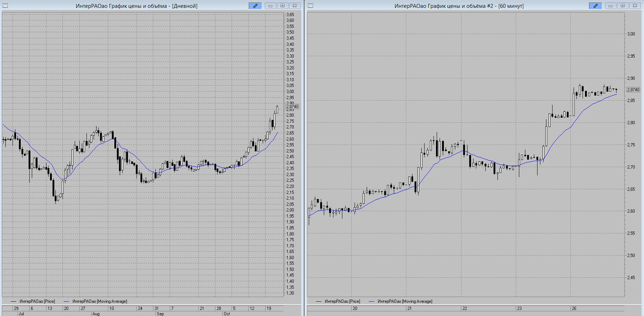The image size is (644, 316).
Task: Open the system menu icon of the chart #2 window
Action: coord(310,6)
